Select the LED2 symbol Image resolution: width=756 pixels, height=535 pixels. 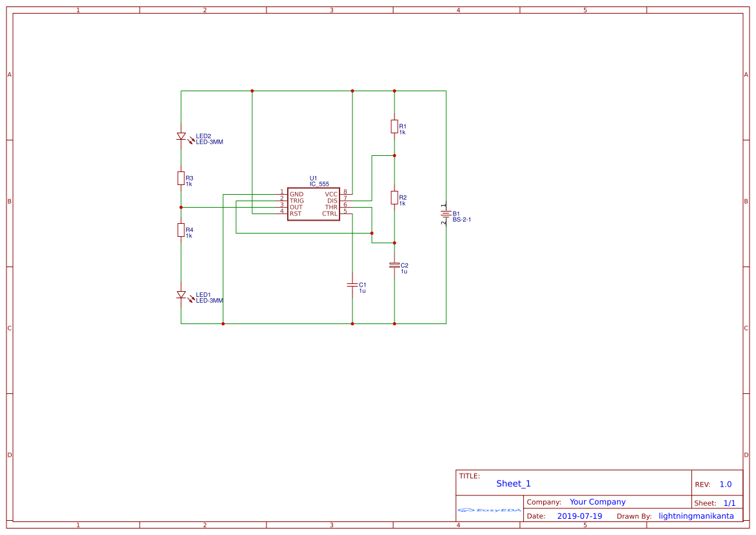pos(182,135)
